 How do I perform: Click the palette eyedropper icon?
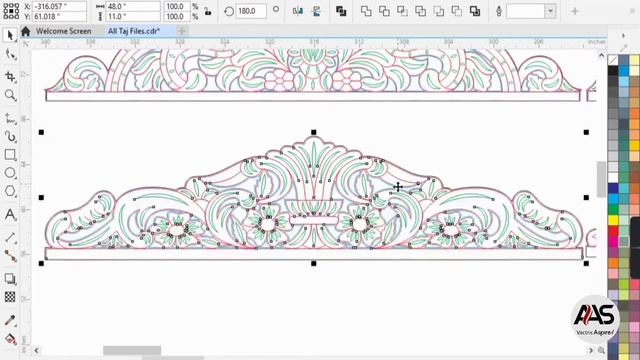pyautogui.click(x=623, y=48)
